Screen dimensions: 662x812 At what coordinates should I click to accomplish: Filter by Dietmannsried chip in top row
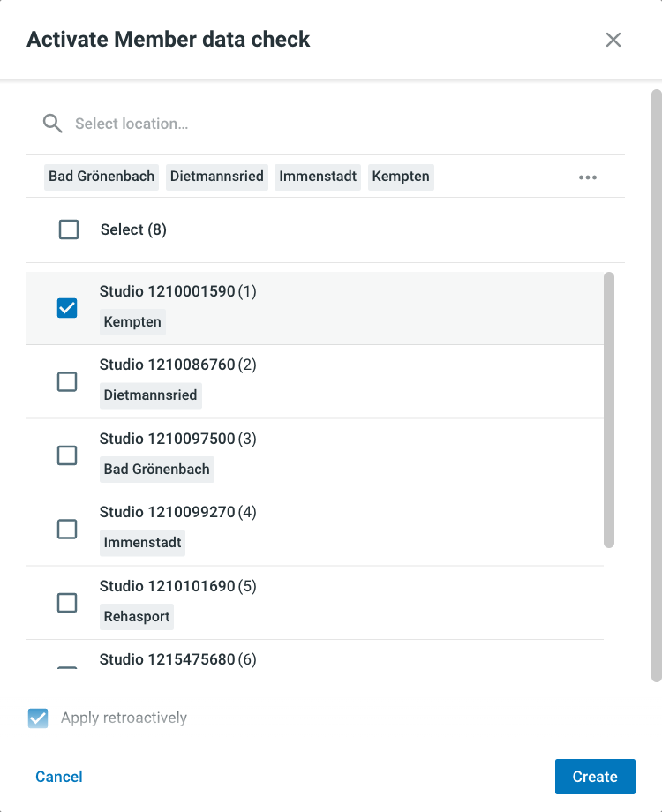(217, 177)
